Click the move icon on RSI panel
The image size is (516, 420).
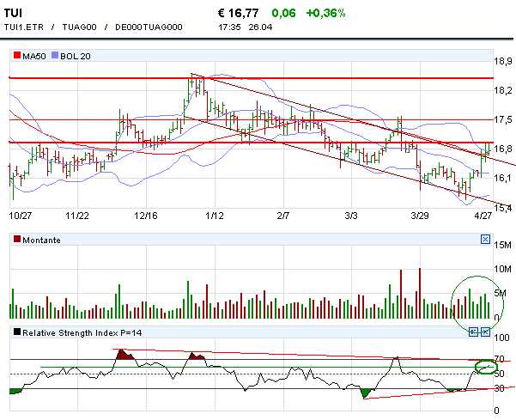(473, 332)
